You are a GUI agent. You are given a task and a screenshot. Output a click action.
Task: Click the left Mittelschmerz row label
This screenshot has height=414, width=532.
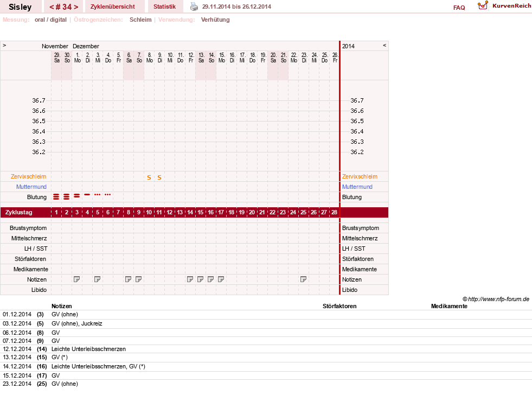(x=29, y=238)
